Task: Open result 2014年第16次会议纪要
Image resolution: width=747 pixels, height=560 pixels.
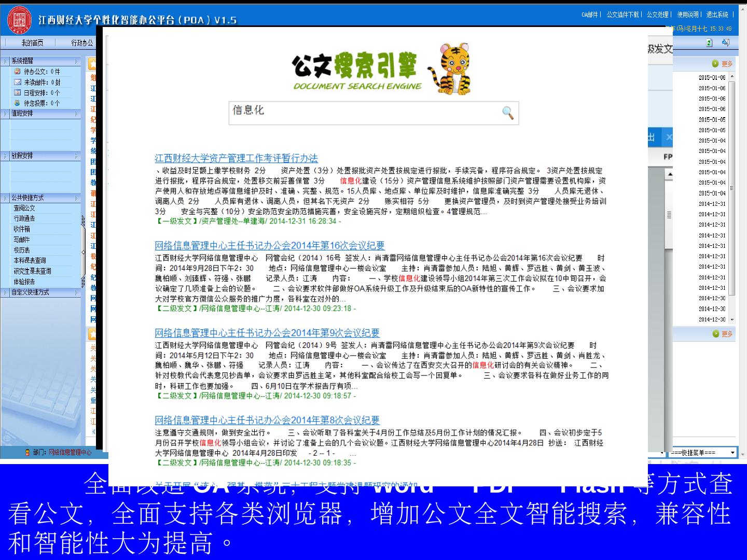Action: (x=270, y=245)
